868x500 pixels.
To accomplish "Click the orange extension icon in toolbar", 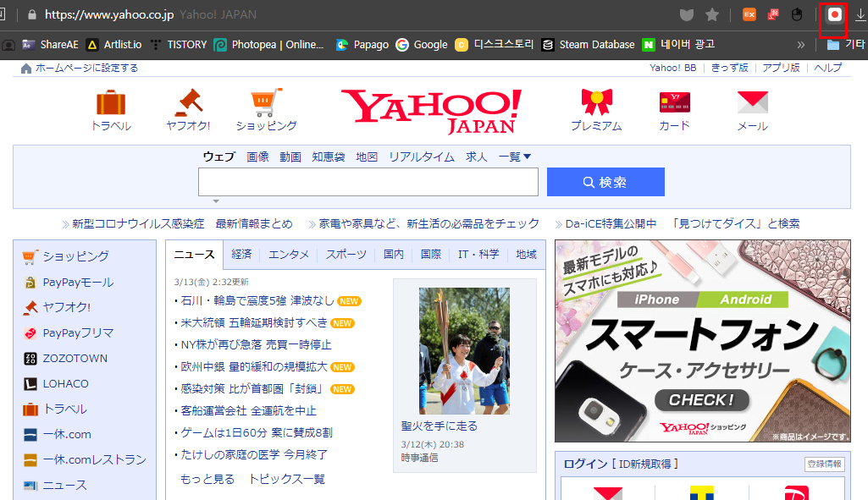I will [x=749, y=15].
